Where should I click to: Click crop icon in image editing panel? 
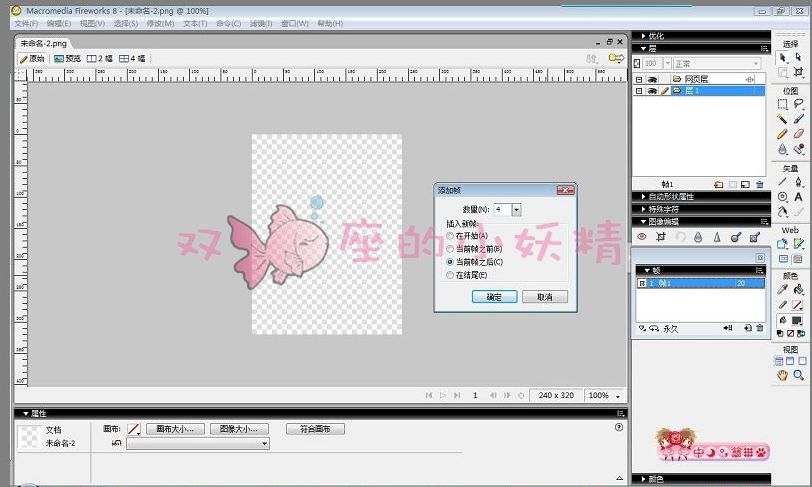661,237
